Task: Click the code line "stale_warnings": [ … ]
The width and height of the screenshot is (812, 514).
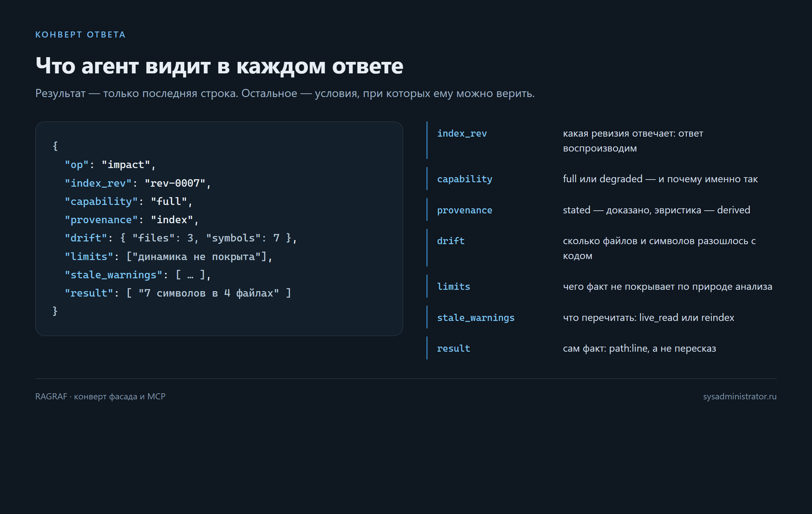Action: [x=138, y=275]
